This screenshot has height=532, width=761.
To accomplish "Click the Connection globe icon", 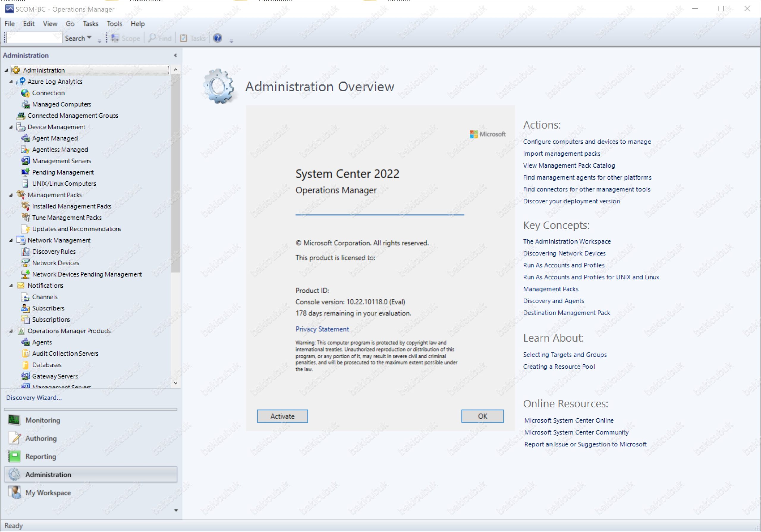I will 25,93.
